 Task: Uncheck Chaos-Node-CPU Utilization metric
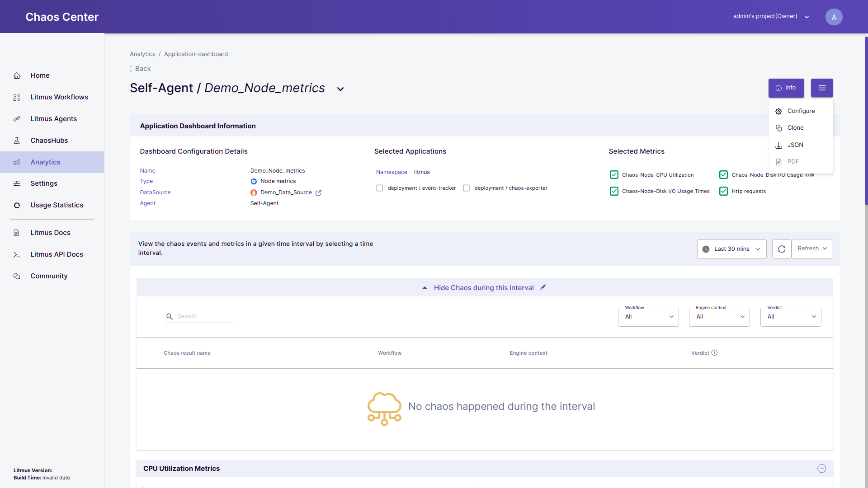pos(614,175)
